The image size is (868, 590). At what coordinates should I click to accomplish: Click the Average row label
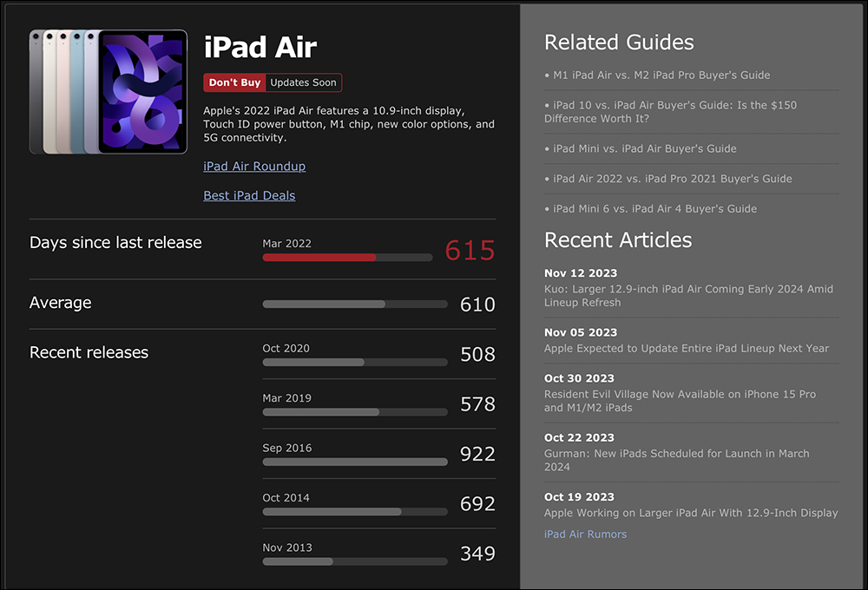(61, 303)
